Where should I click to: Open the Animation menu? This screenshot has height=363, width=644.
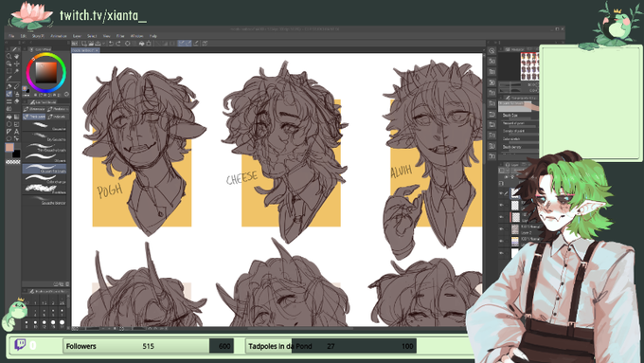(x=59, y=36)
